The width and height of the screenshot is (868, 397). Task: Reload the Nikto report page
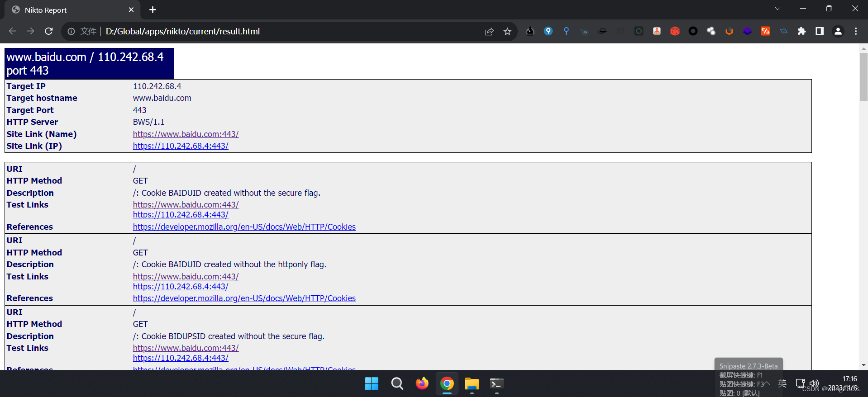click(49, 31)
